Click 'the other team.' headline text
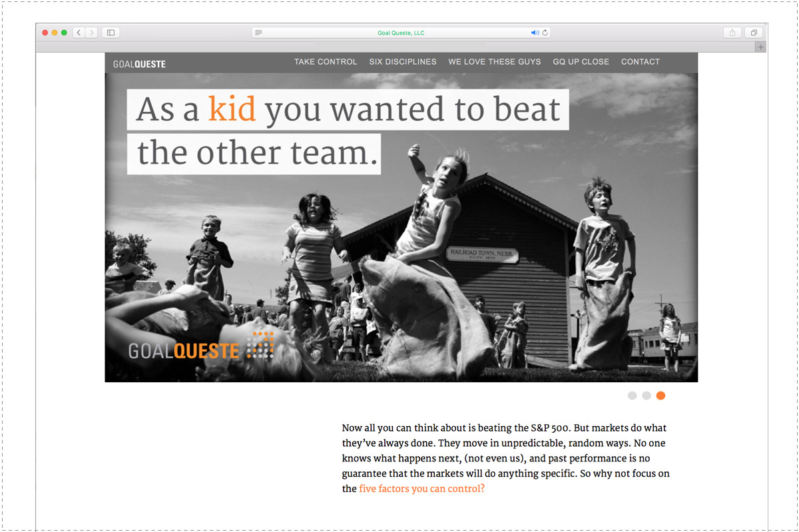799x532 pixels. tap(254, 154)
